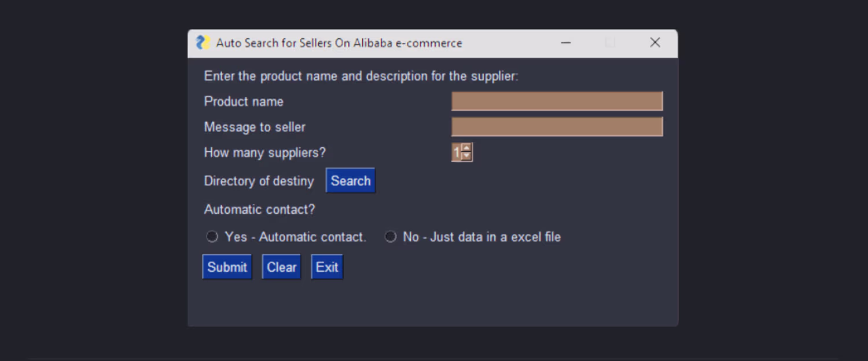
Task: Click the 'Automatic contact?' question label
Action: click(259, 209)
